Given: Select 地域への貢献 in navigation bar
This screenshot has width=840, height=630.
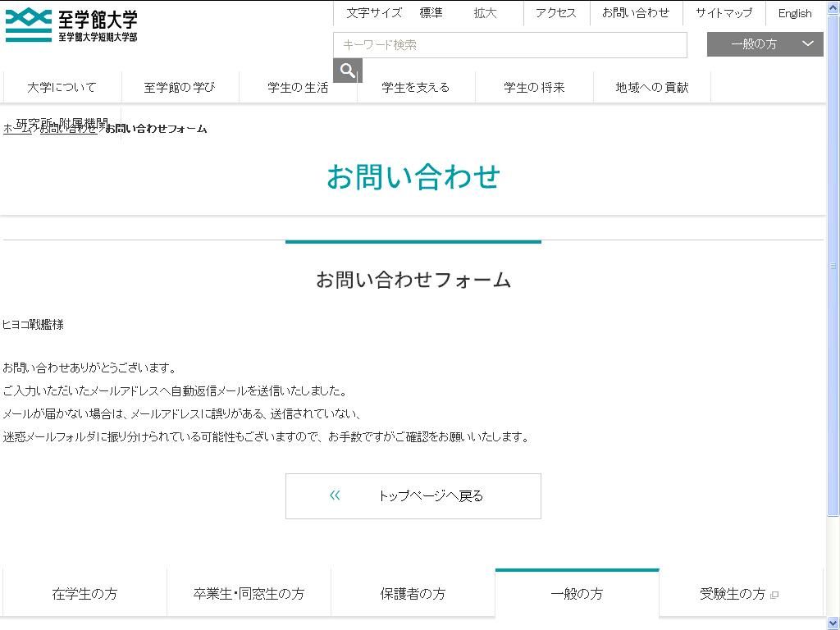Looking at the screenshot, I should [652, 87].
